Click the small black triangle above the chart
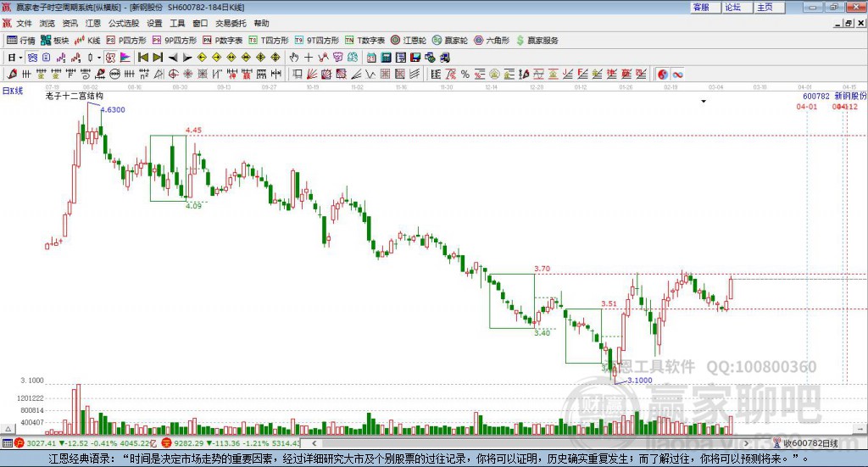This screenshot has width=868, height=467. tap(704, 101)
